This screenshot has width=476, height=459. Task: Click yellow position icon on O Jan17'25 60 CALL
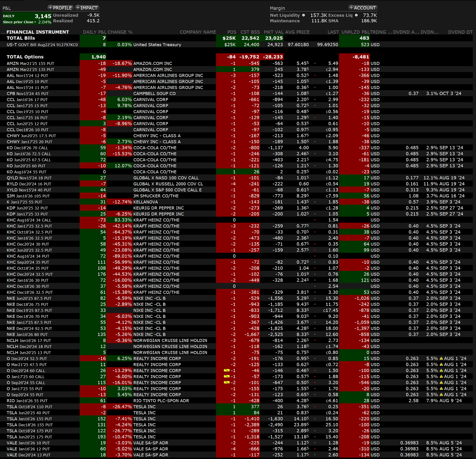227,377
